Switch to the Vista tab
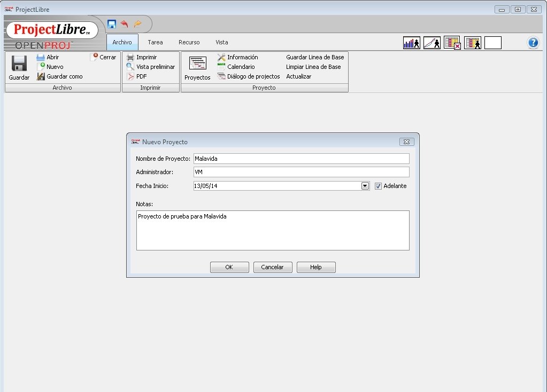The image size is (547, 392). tap(222, 42)
